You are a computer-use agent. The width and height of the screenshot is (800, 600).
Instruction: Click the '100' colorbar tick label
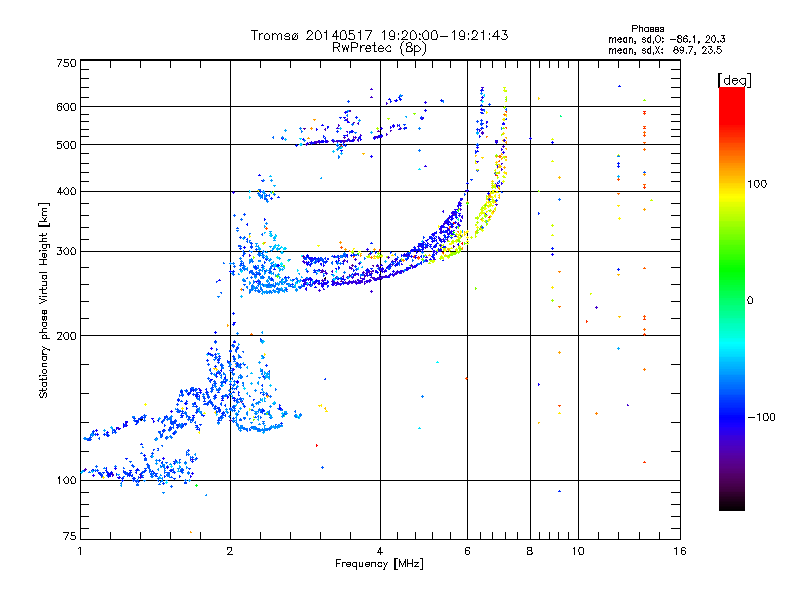click(x=757, y=184)
